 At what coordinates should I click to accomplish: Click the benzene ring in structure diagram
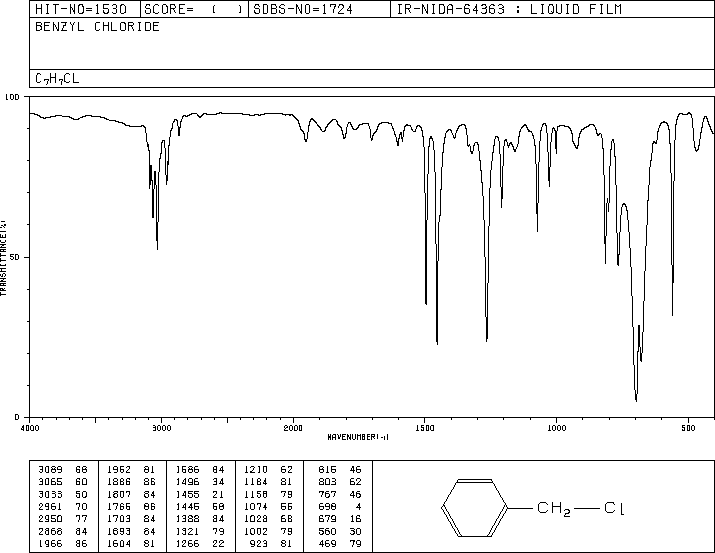pos(474,507)
